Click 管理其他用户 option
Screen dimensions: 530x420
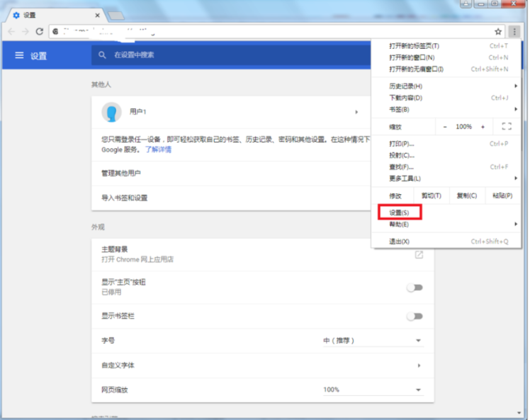[121, 173]
